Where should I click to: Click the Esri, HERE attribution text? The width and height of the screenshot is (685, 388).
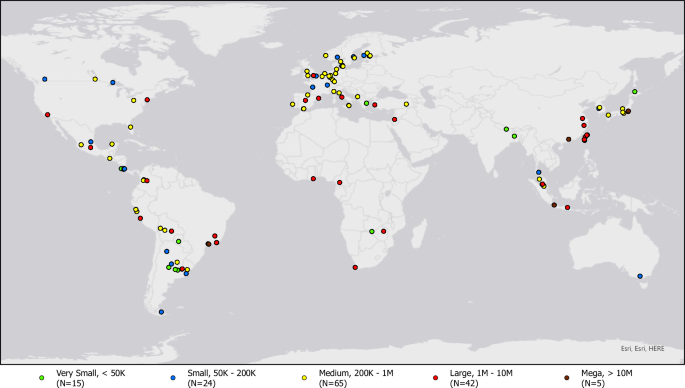[x=643, y=348]
